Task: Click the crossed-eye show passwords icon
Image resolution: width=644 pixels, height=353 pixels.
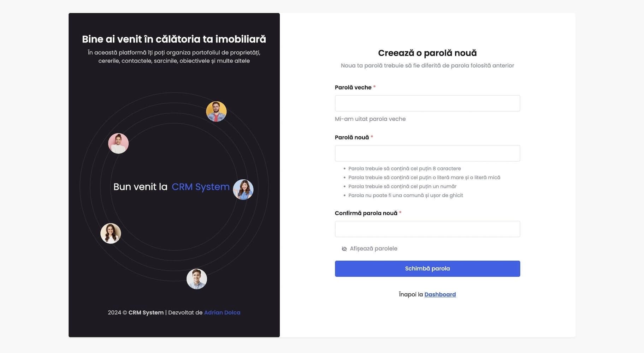Action: (x=344, y=249)
